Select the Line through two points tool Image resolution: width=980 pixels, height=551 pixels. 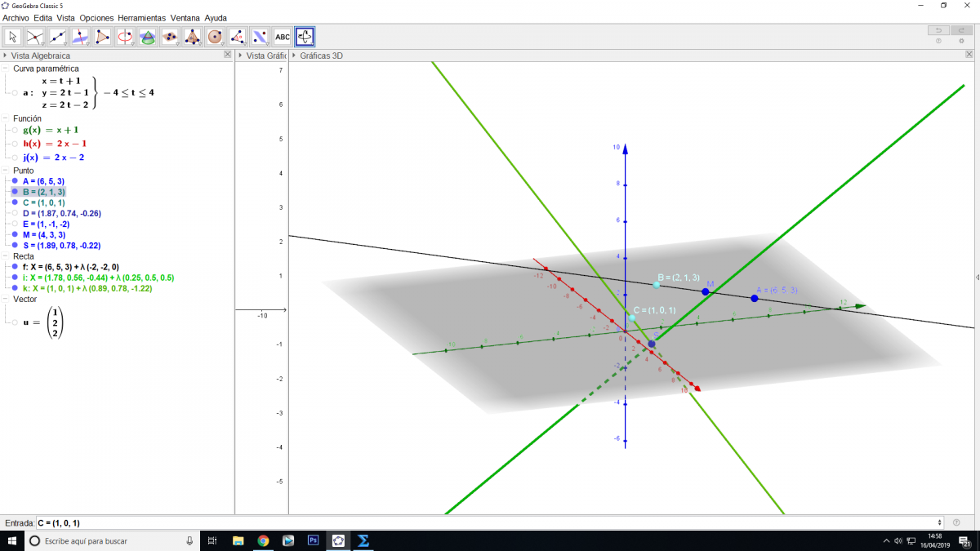(58, 37)
